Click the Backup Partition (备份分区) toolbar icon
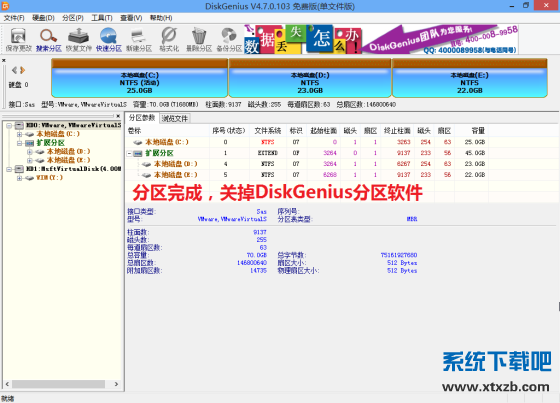 pyautogui.click(x=229, y=39)
